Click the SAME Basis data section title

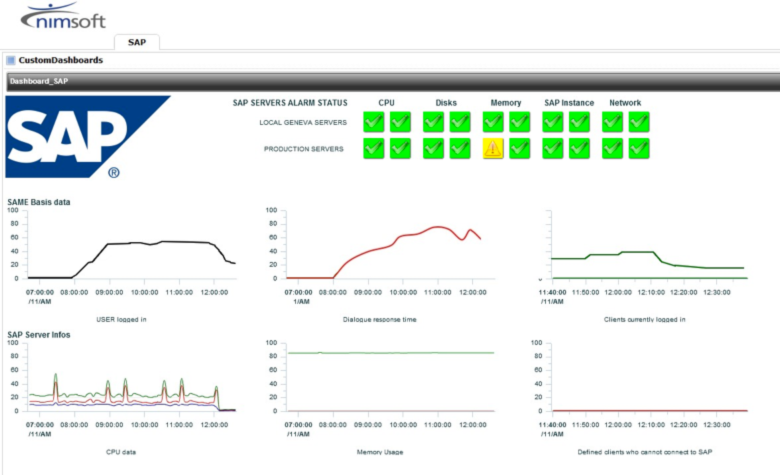coord(39,202)
